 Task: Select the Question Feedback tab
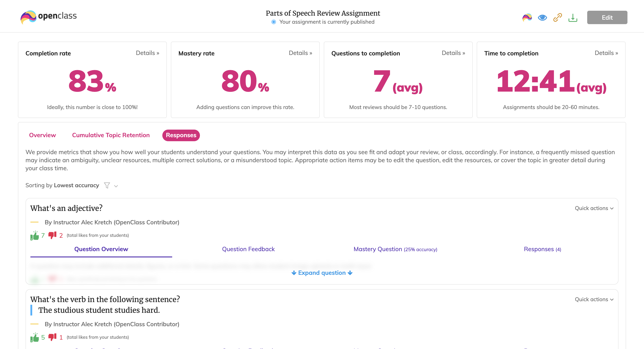248,249
